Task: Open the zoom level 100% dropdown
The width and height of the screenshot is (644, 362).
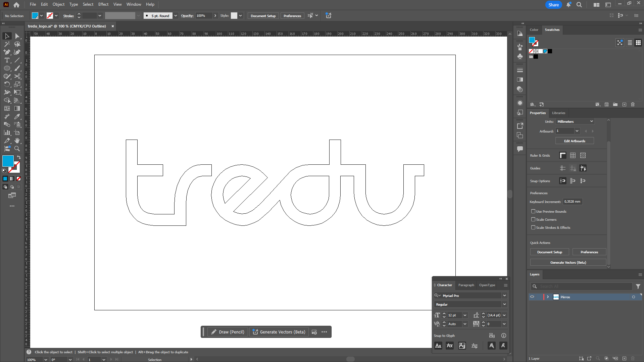Action: coord(46,360)
